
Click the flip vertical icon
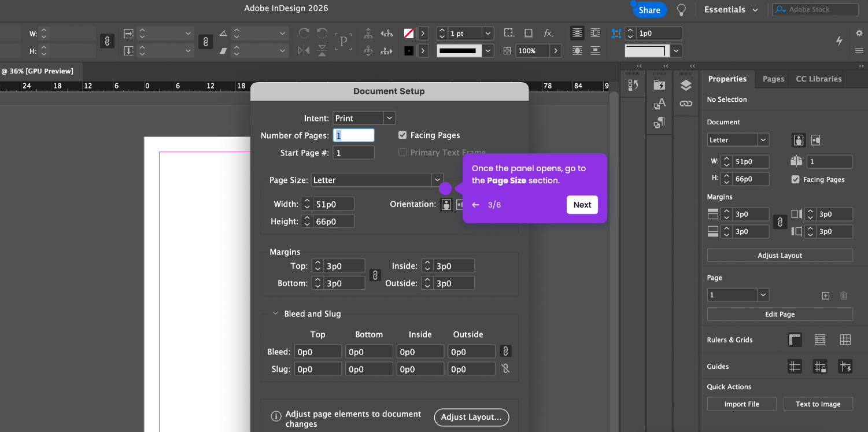322,51
